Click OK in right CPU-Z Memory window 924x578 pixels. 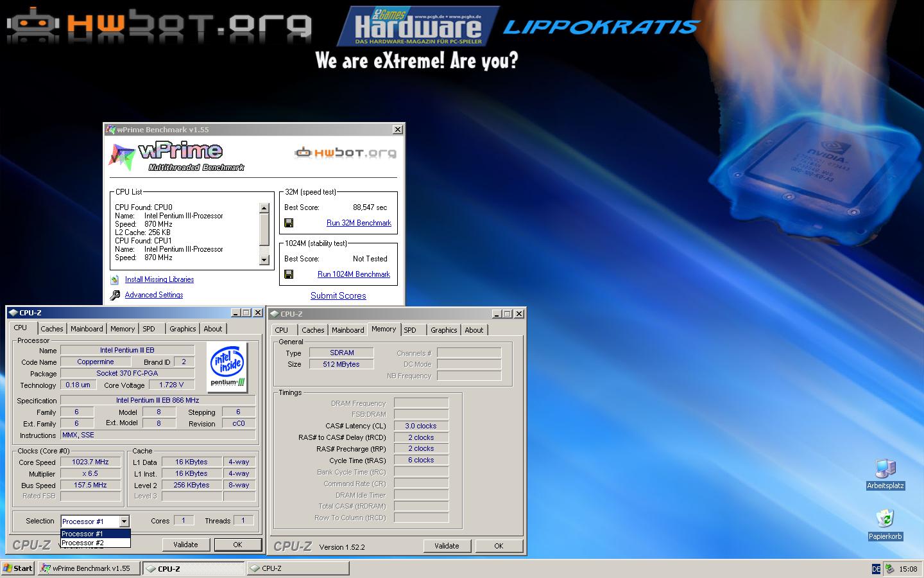pos(499,546)
